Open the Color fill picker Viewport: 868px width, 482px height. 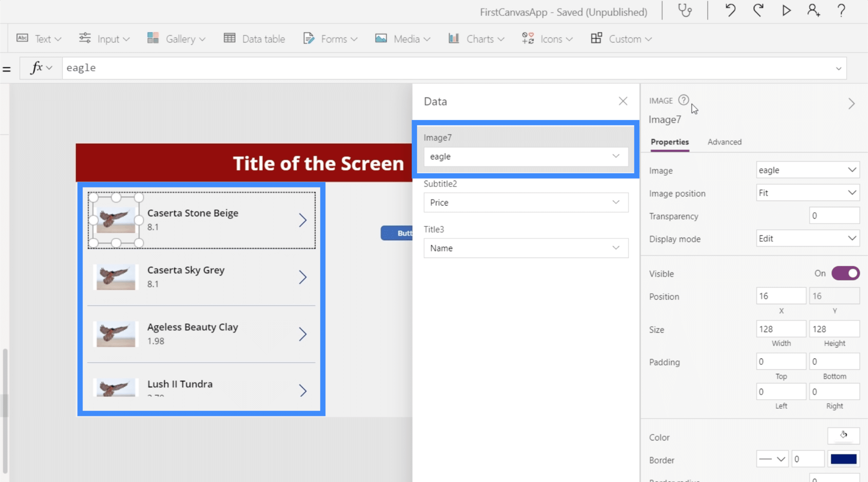[x=843, y=436]
